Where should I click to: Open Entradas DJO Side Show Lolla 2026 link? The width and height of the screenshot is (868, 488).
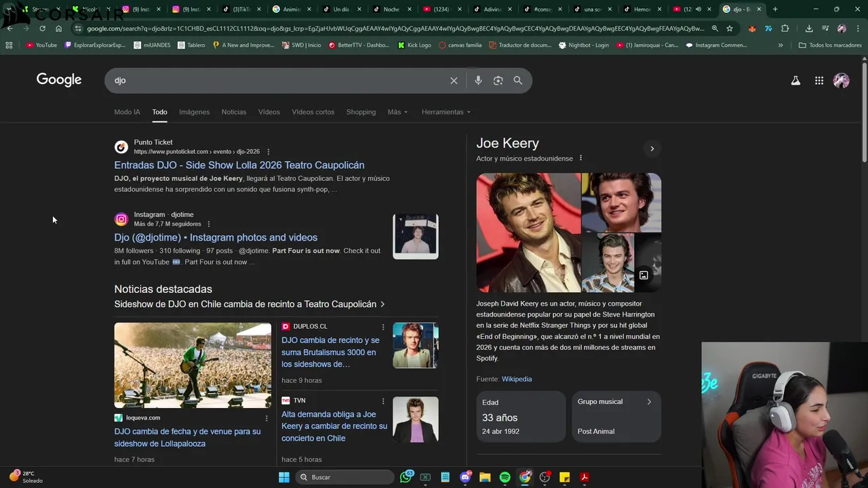pyautogui.click(x=239, y=165)
